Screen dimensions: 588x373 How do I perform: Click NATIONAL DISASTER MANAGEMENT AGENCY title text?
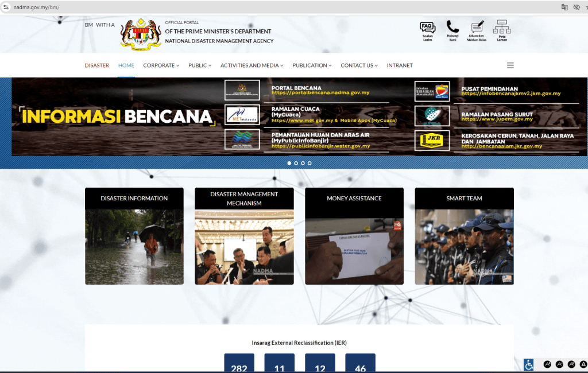tap(219, 41)
